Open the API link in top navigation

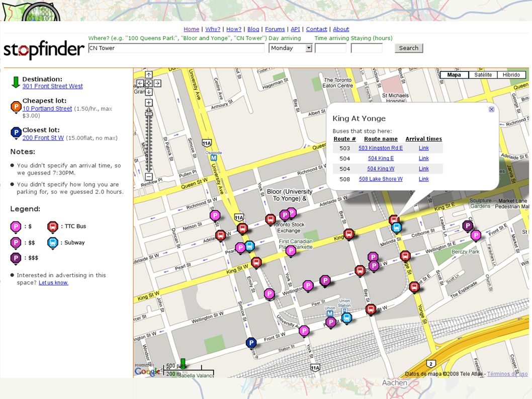pyautogui.click(x=296, y=29)
